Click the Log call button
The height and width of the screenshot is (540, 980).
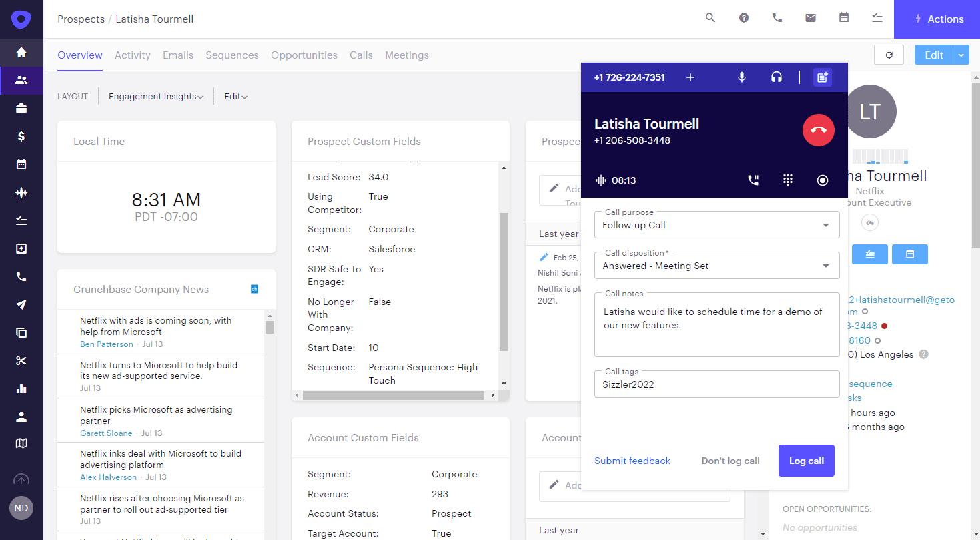806,461
